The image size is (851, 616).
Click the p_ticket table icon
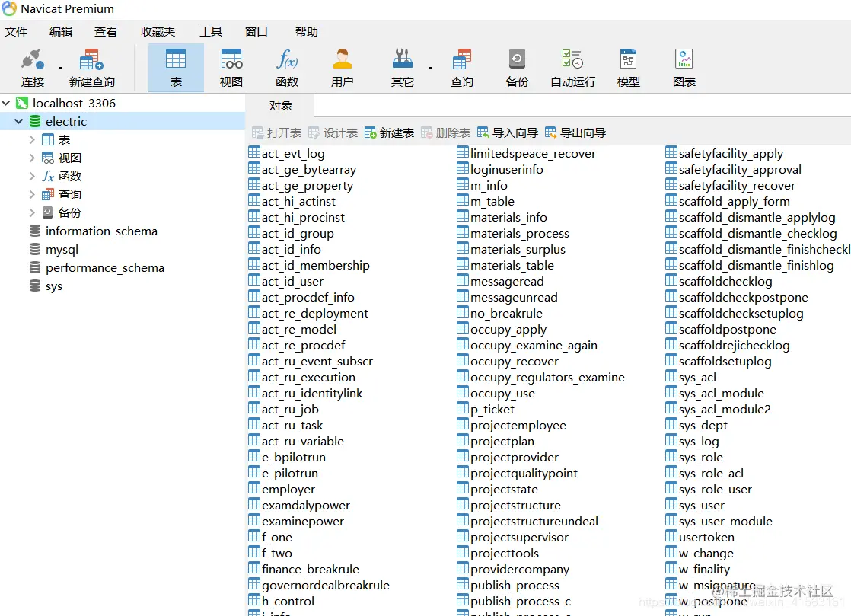coord(462,408)
